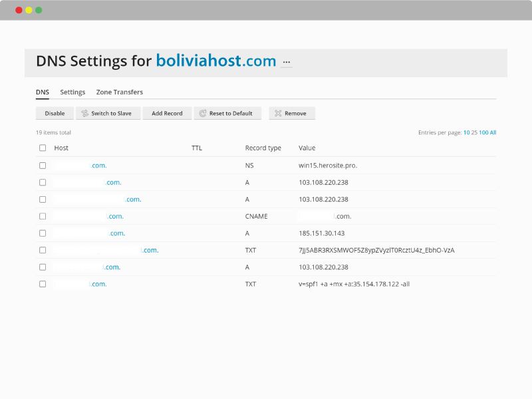
Task: Open the ellipsis menu beside boliviahost.com
Action: click(x=287, y=62)
